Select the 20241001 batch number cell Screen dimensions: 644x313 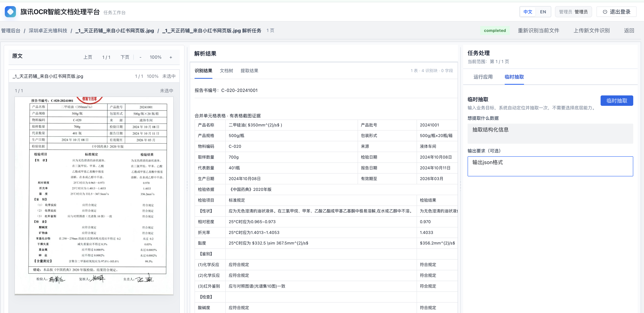coord(437,125)
